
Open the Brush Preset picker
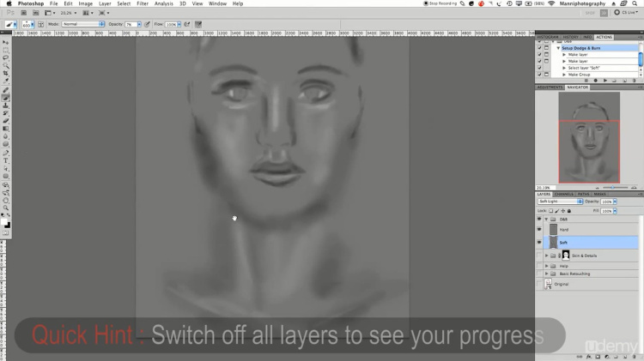pos(28,25)
